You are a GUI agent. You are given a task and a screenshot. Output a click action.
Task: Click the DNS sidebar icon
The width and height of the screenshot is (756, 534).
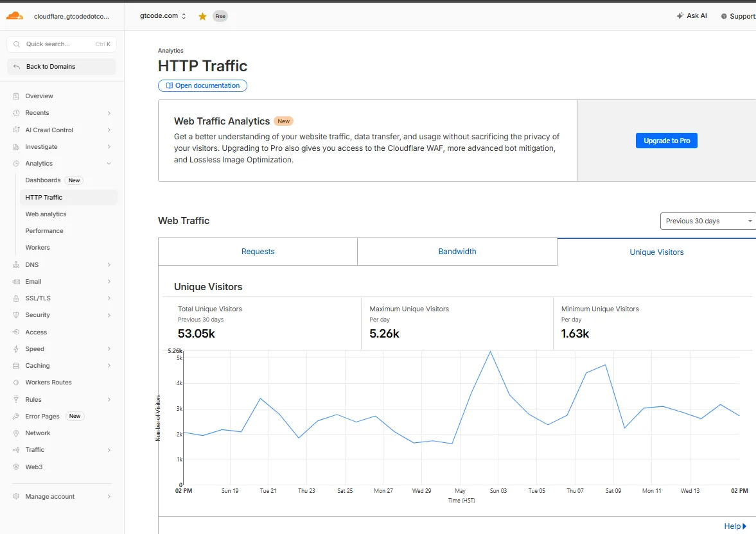16,264
